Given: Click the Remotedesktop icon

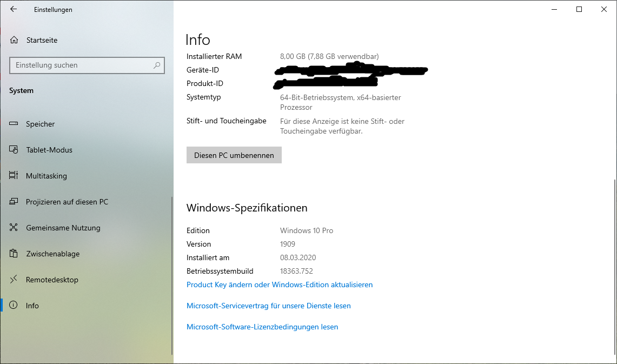Looking at the screenshot, I should (14, 280).
